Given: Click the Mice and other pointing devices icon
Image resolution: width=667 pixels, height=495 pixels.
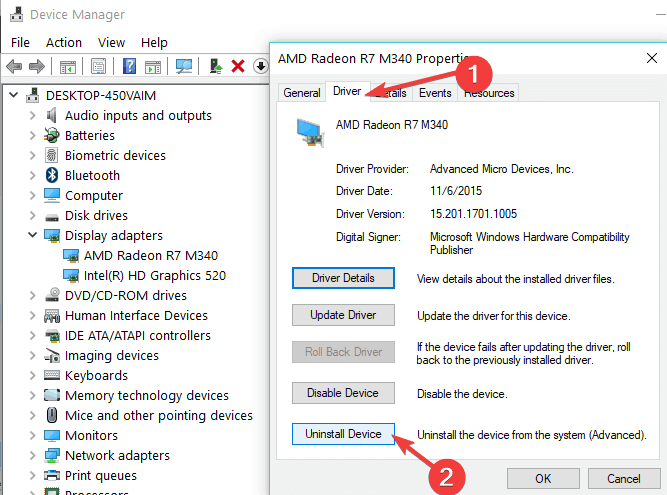Looking at the screenshot, I should click(51, 415).
